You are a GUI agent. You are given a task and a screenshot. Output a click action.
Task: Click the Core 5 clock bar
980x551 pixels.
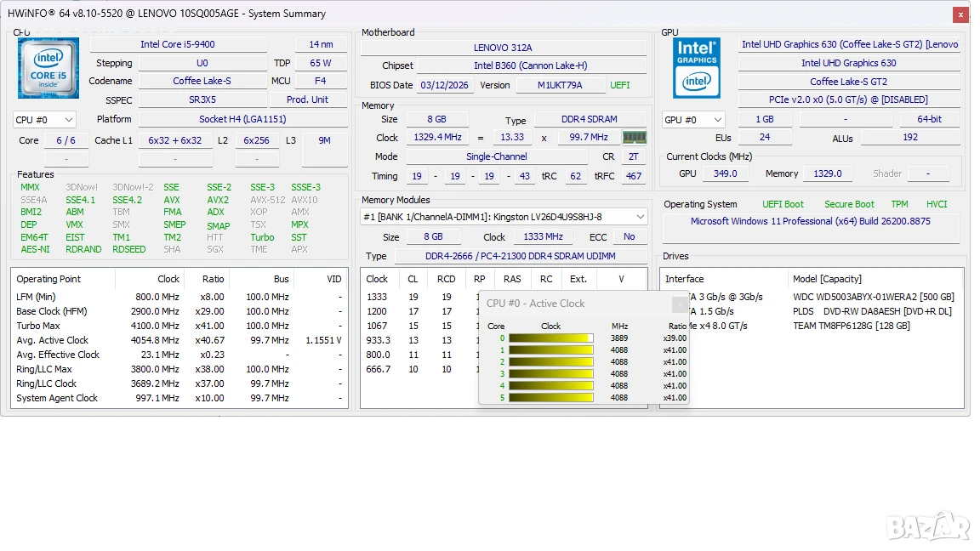coord(550,398)
